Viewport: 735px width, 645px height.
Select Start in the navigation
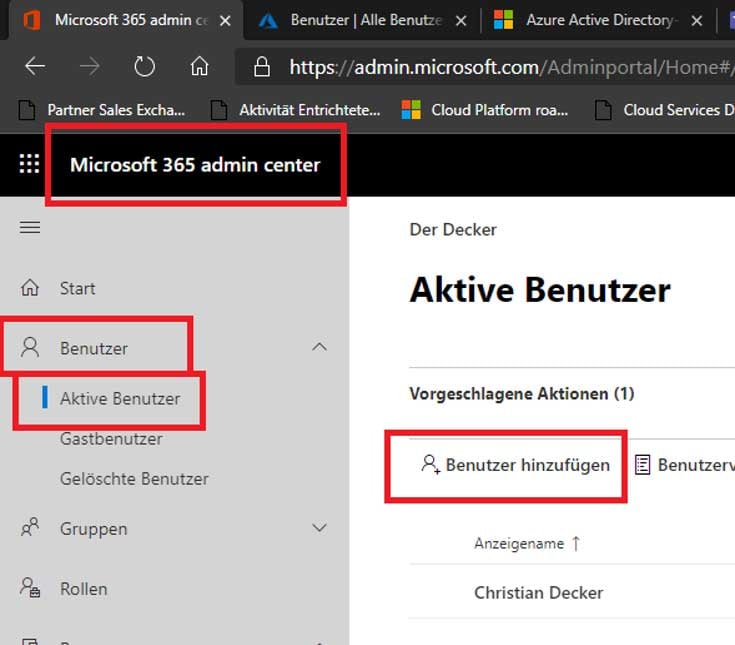click(77, 288)
